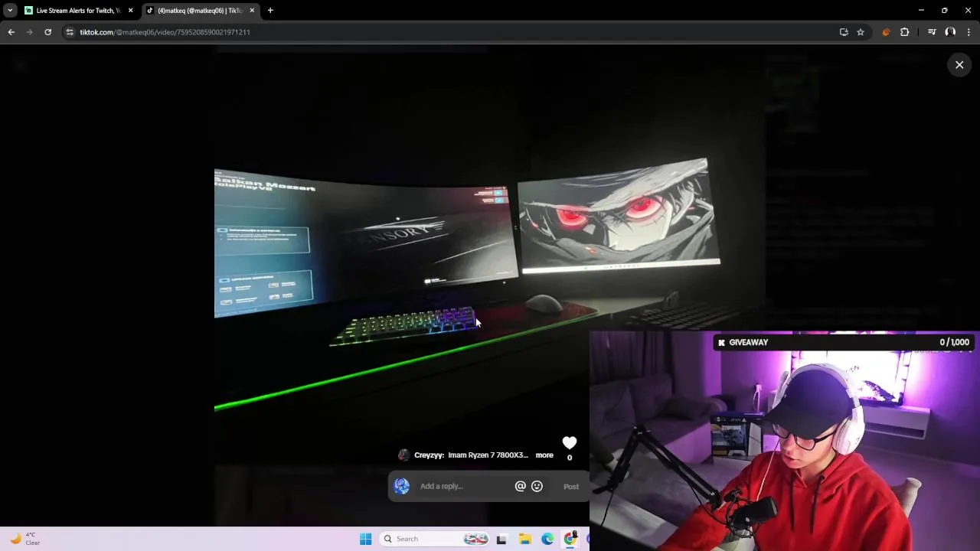The image size is (980, 551).
Task: Reload the TikTok page
Action: [x=47, y=32]
